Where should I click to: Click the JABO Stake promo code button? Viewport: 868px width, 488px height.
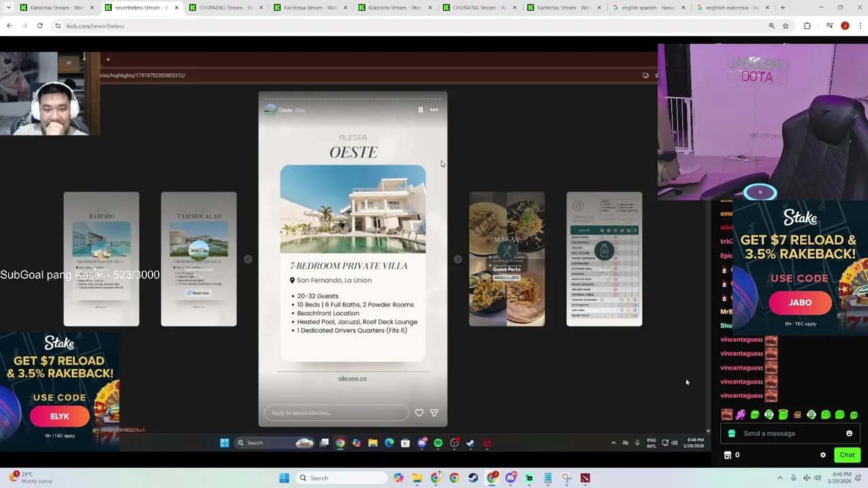pos(800,303)
